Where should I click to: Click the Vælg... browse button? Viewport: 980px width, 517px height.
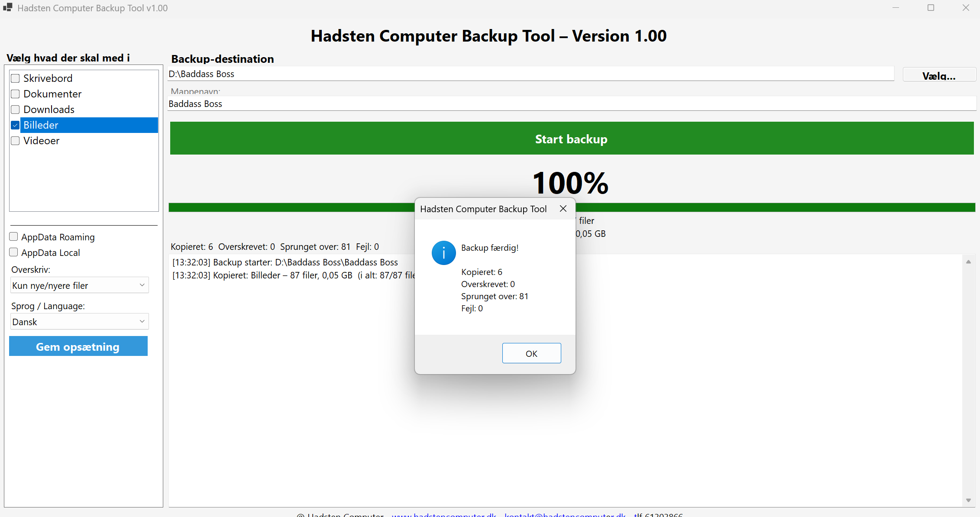coord(939,75)
